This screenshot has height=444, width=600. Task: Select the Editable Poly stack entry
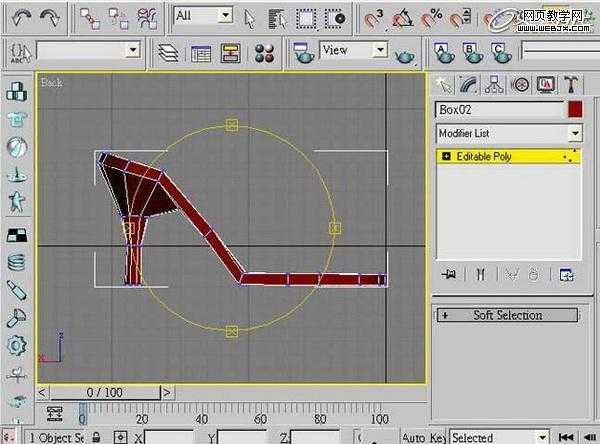pos(508,157)
